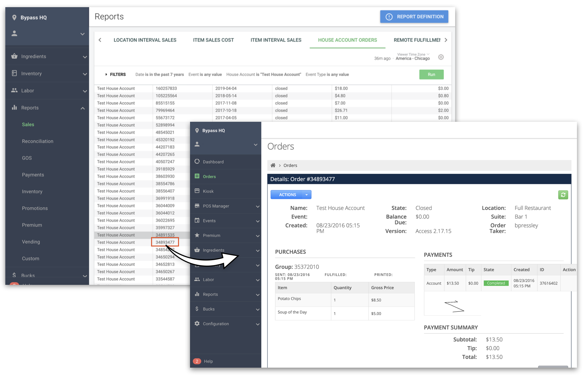Click Ingredients basket icon in Orders sidebar
588x380 pixels.
(x=197, y=250)
